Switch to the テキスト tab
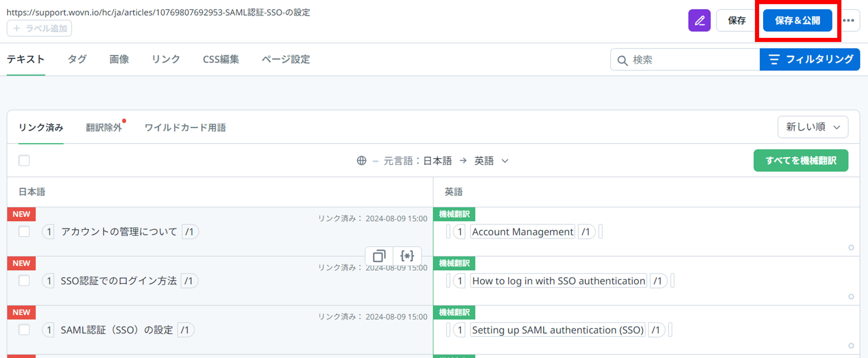The image size is (868, 358). pos(26,59)
